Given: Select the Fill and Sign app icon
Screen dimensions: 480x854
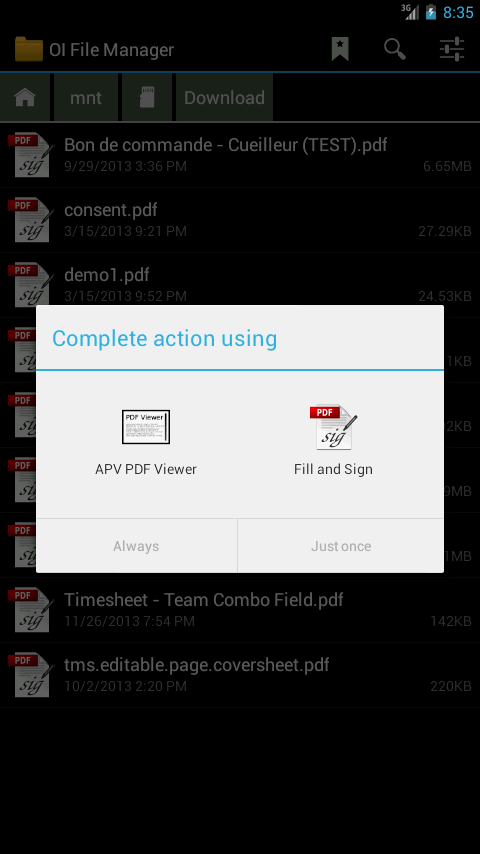Looking at the screenshot, I should tap(333, 427).
